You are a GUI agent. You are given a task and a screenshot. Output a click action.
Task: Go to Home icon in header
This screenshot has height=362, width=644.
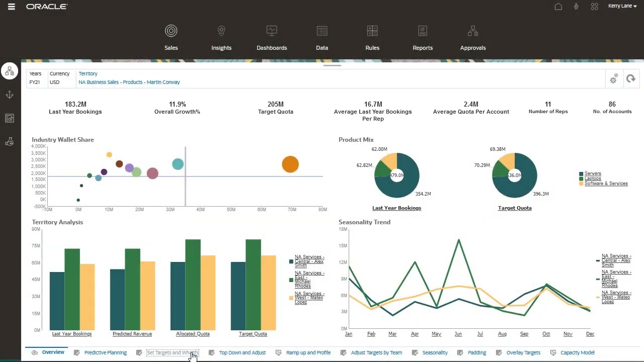[x=558, y=7]
